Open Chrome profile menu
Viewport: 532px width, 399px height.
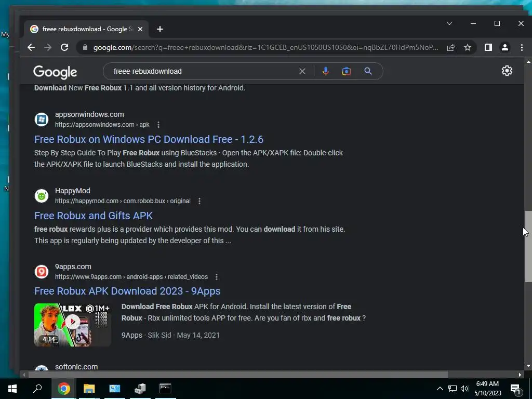505,47
